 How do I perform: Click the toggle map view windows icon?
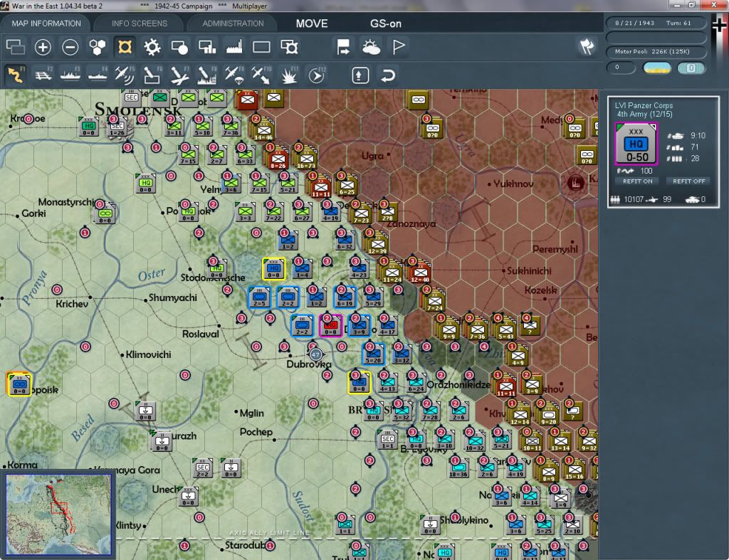pos(15,47)
